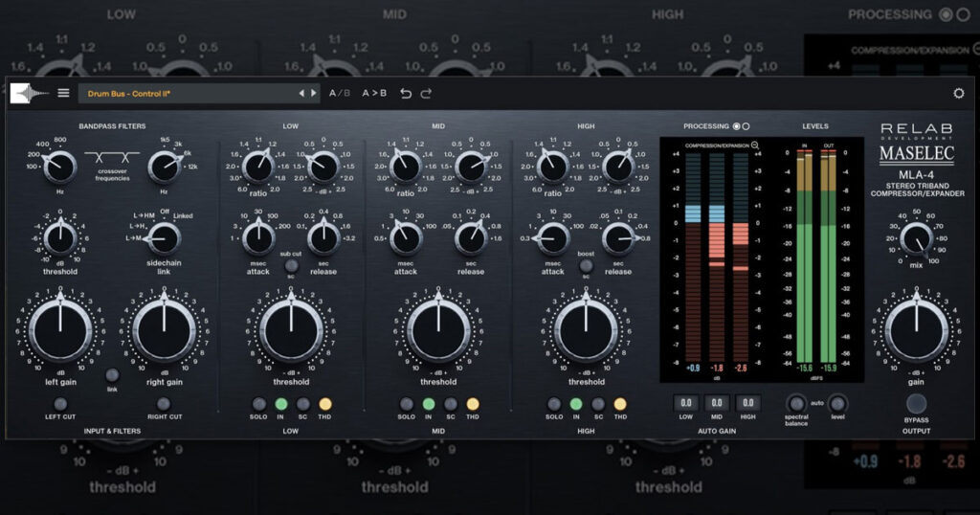Click the compression/expansion zoom magnifier
Image resolution: width=980 pixels, height=515 pixels.
(755, 145)
